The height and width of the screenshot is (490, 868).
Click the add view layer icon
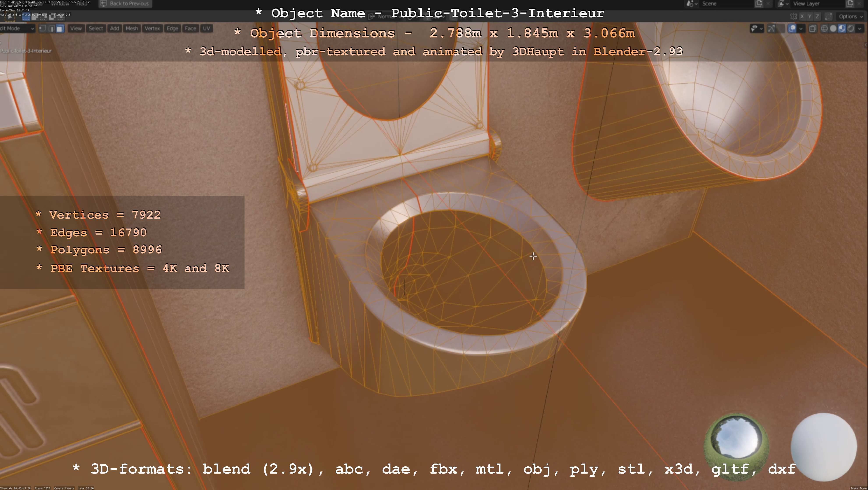[x=850, y=4]
